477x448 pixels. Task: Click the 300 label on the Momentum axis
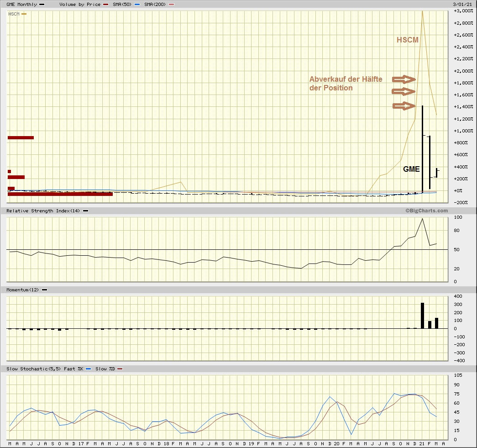(458, 304)
